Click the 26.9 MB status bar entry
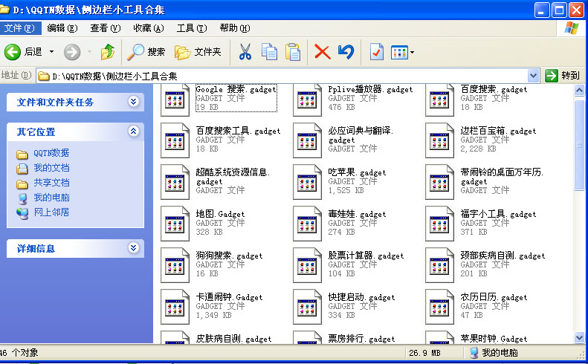The height and width of the screenshot is (364, 588). pyautogui.click(x=424, y=353)
